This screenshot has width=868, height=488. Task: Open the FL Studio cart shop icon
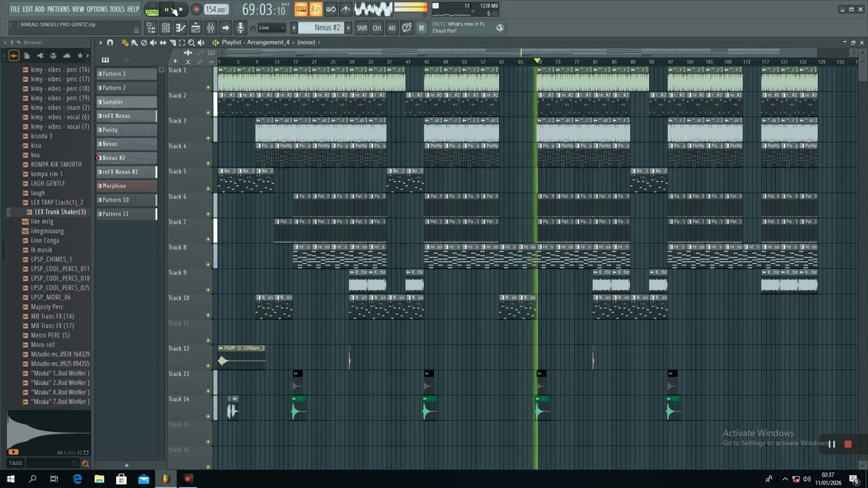[x=421, y=28]
